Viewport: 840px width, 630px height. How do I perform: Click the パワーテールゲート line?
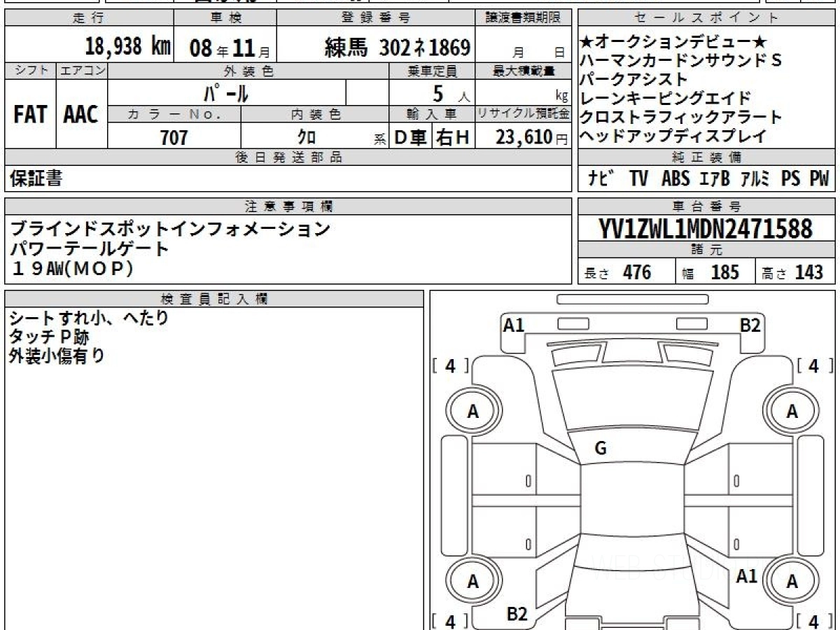pos(90,248)
